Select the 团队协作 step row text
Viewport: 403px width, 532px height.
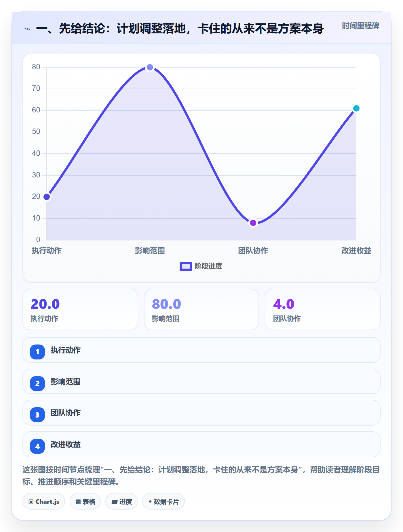pyautogui.click(x=66, y=413)
